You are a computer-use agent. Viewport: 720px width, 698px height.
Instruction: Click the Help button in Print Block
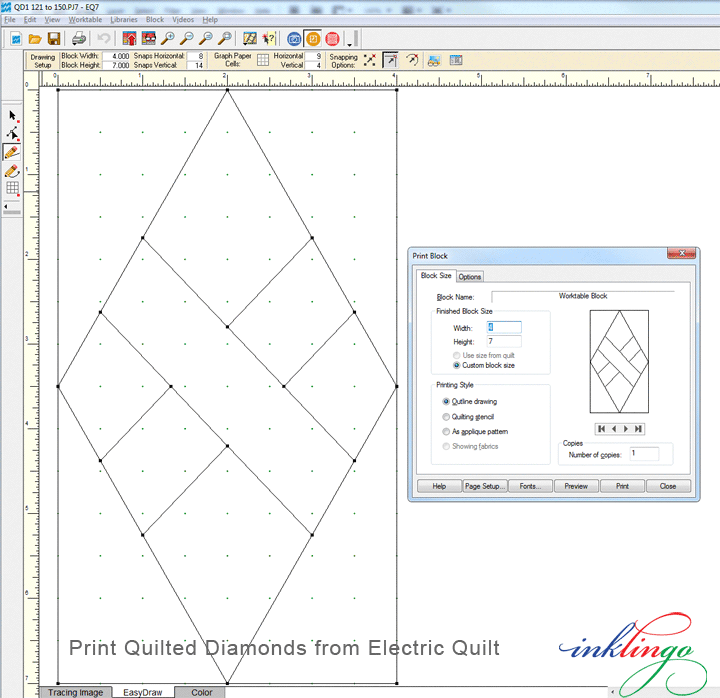(439, 486)
